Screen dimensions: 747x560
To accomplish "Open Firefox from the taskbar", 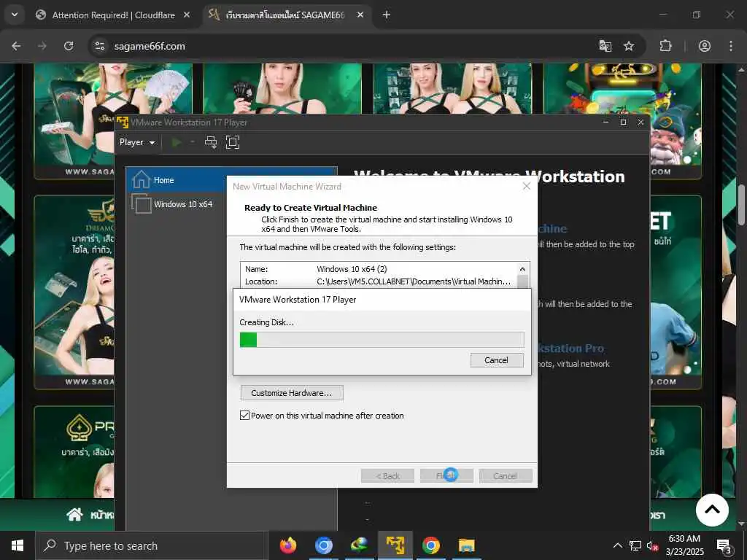I will pyautogui.click(x=287, y=545).
